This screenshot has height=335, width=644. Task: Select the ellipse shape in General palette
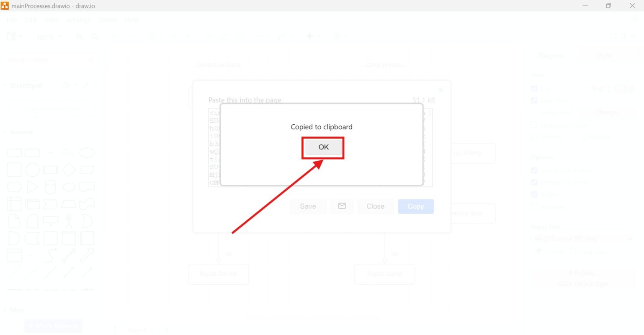click(87, 152)
